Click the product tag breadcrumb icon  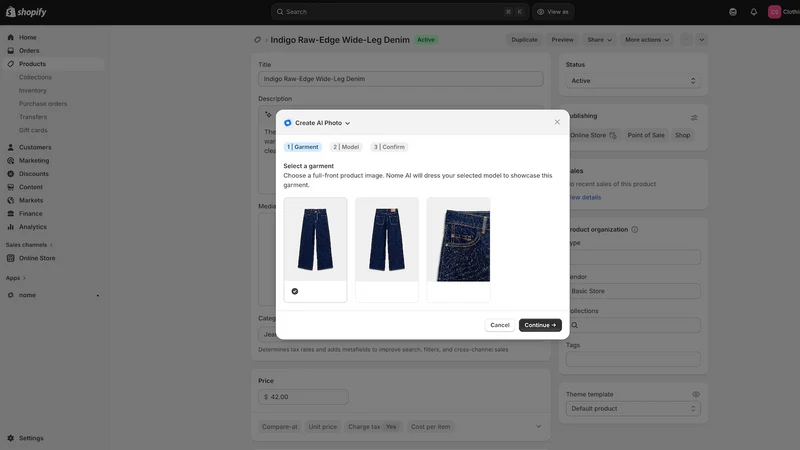click(257, 40)
